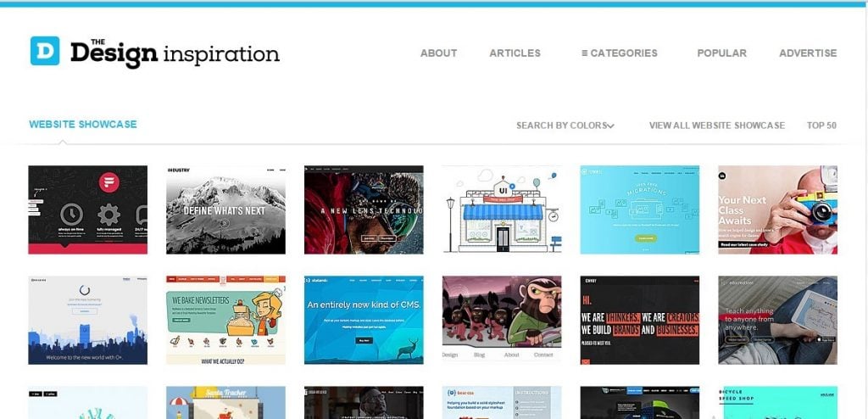The image size is (868, 419).
Task: Open The Design Inspiration home wordmark
Action: pos(175,53)
